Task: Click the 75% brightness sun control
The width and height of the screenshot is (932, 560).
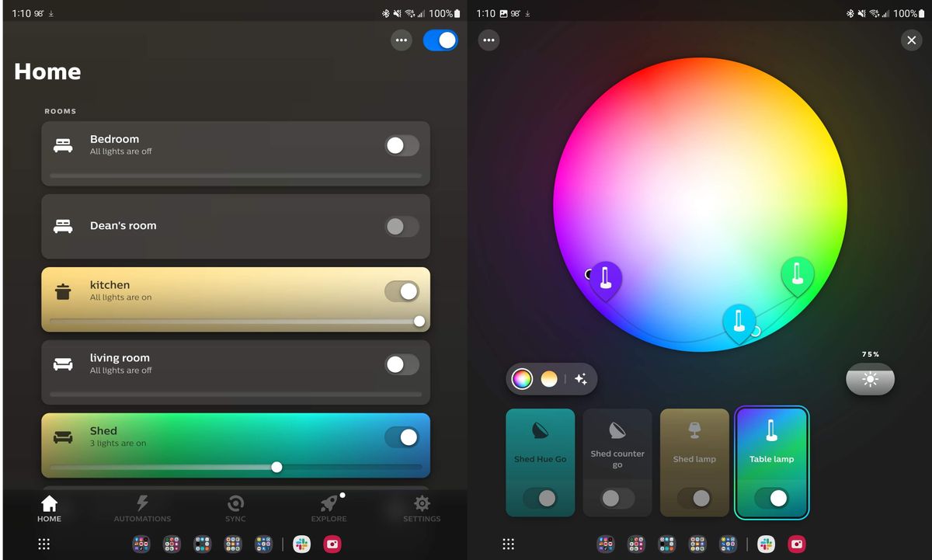Action: click(x=870, y=380)
